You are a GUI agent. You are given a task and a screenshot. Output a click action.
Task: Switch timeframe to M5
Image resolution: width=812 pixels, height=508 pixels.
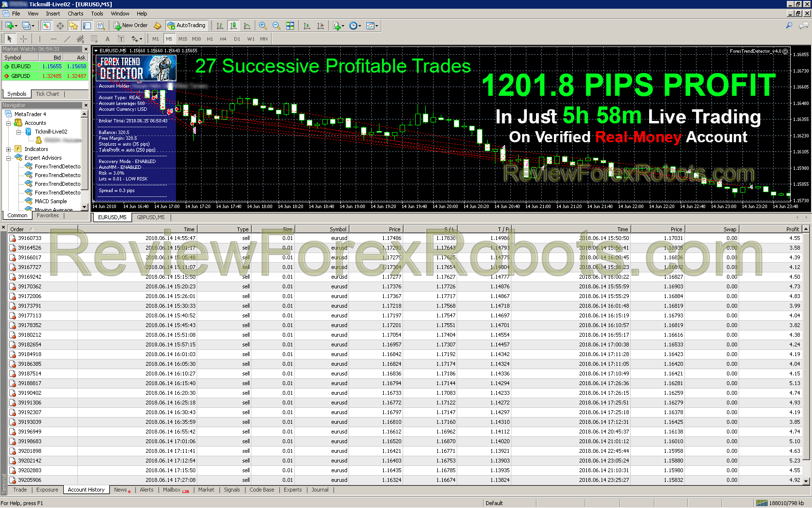click(169, 39)
